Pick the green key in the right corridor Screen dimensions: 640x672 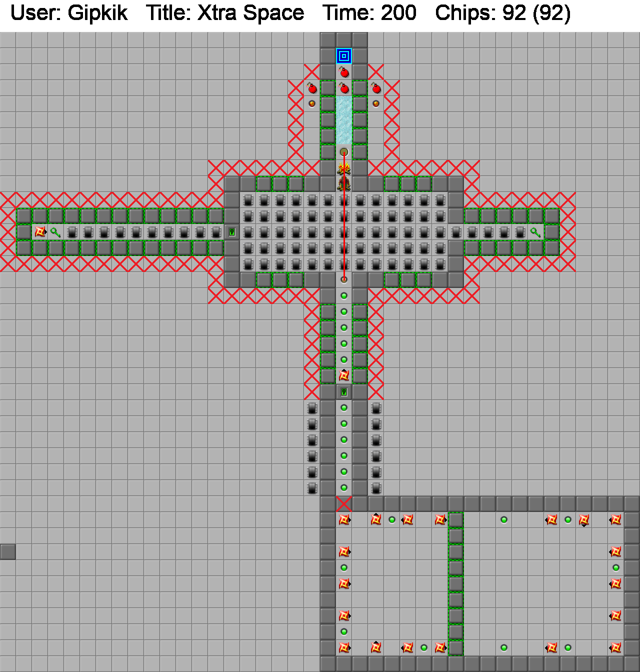click(x=535, y=232)
